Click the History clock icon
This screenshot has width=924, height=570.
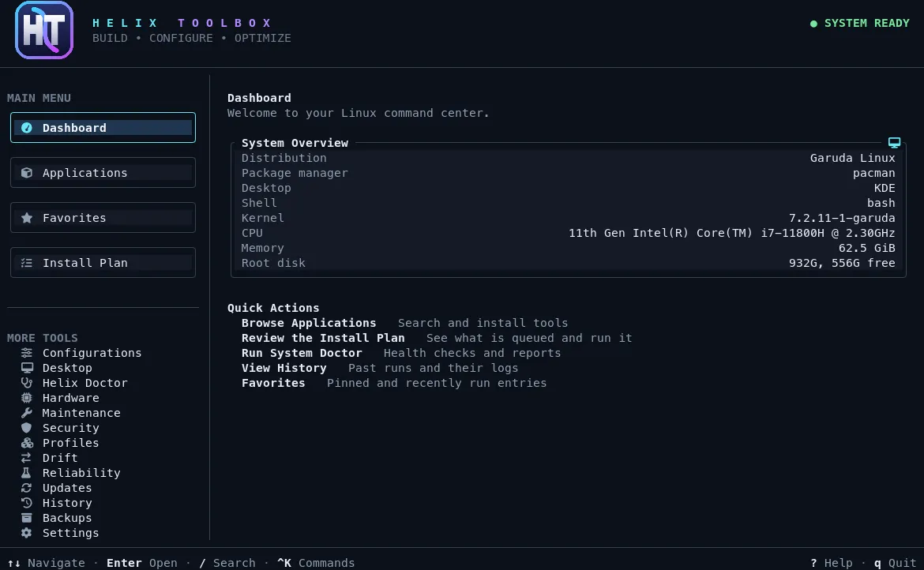coord(27,503)
